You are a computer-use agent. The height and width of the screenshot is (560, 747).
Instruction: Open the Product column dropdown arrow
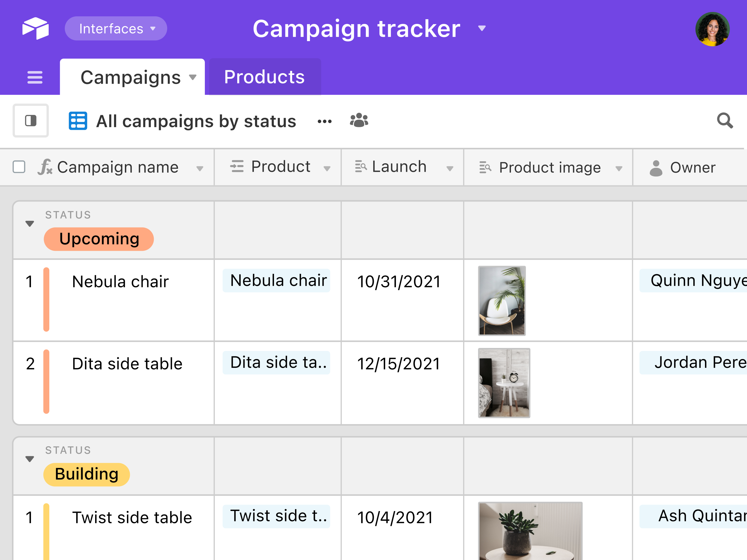327,168
